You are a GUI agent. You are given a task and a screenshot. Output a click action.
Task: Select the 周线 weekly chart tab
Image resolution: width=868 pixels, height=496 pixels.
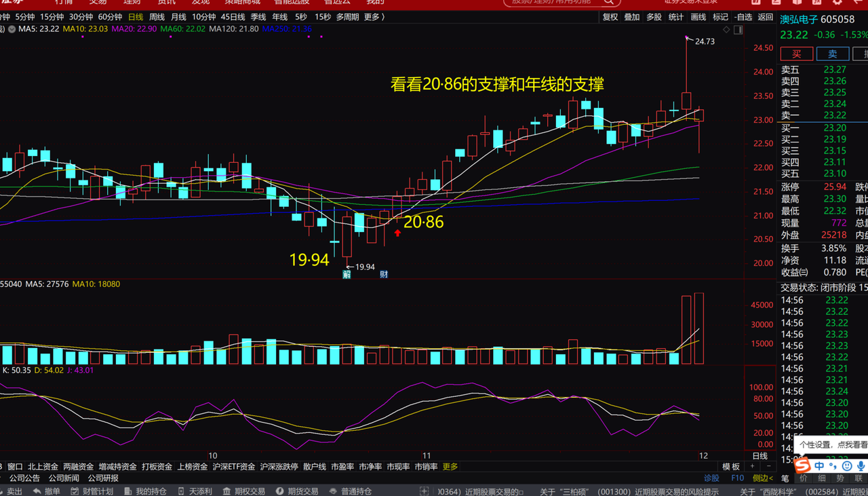[157, 17]
